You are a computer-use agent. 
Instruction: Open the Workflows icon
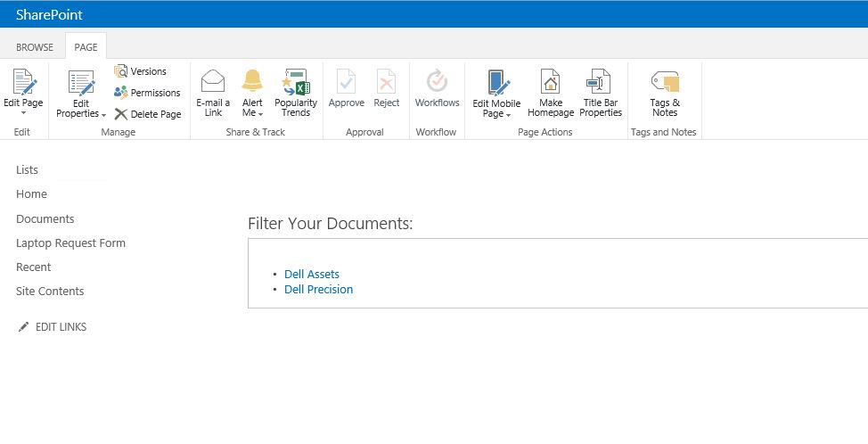pyautogui.click(x=438, y=81)
